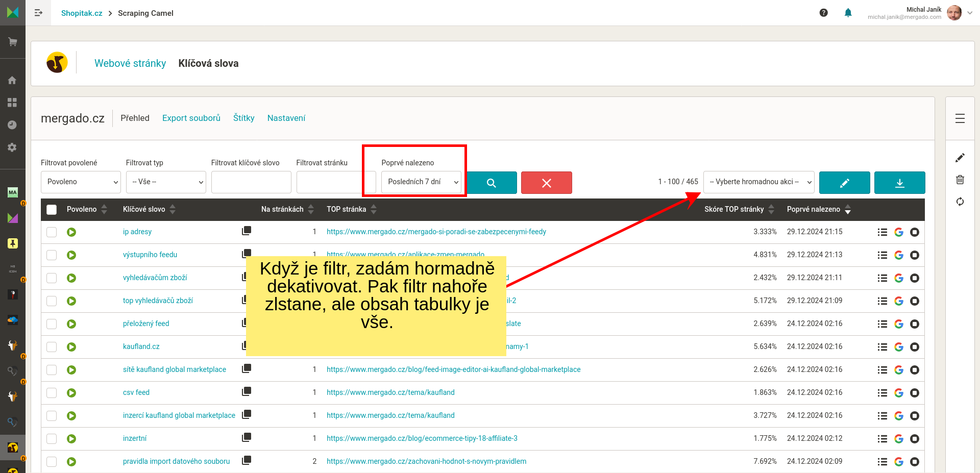Open the Nastavení tab
Viewport: 980px width, 473px height.
(286, 118)
